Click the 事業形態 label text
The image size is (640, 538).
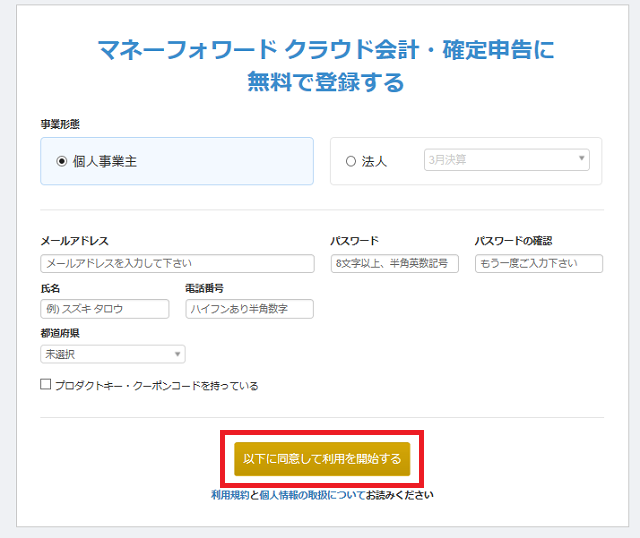tap(60, 124)
